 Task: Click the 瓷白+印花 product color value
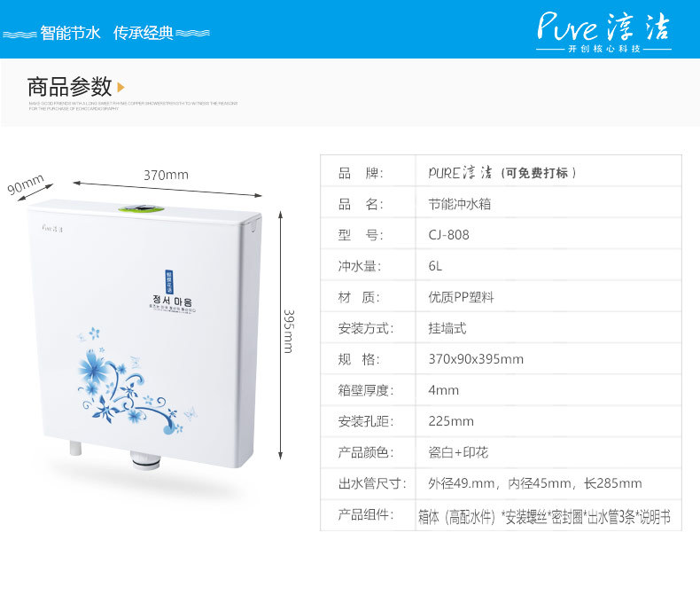click(458, 452)
